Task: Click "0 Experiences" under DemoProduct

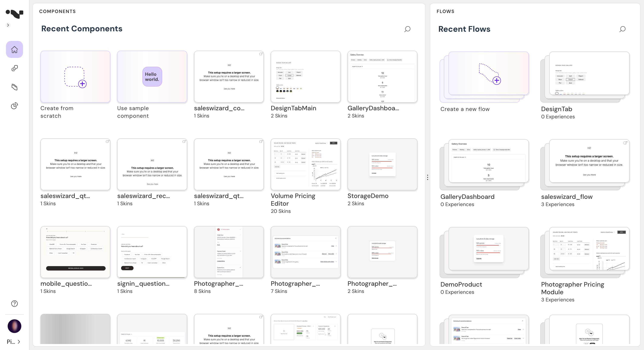Action: (457, 292)
